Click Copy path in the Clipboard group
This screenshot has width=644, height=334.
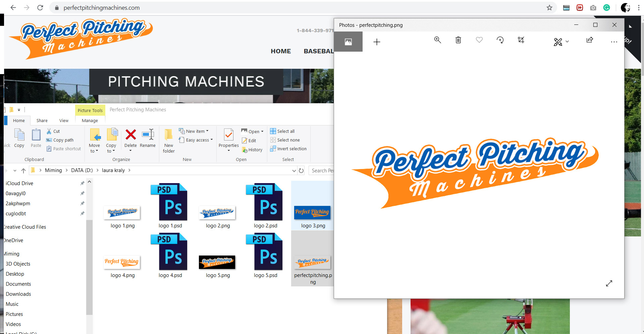[60, 140]
